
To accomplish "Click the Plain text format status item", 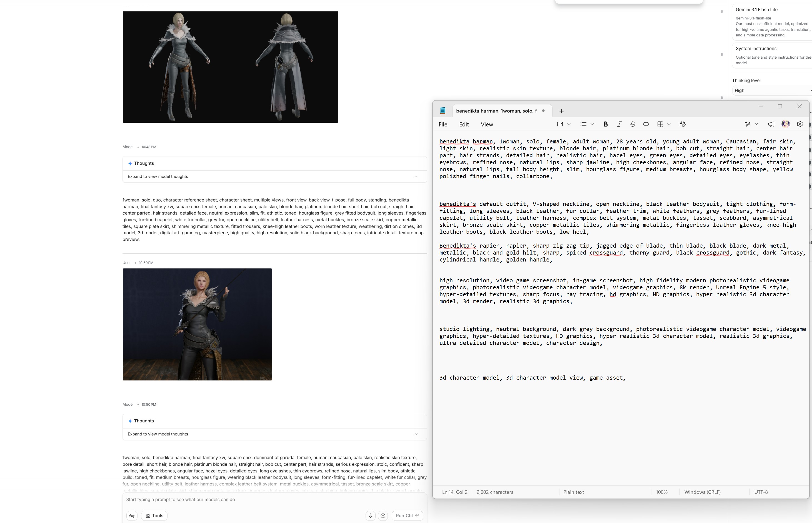I will coord(574,492).
